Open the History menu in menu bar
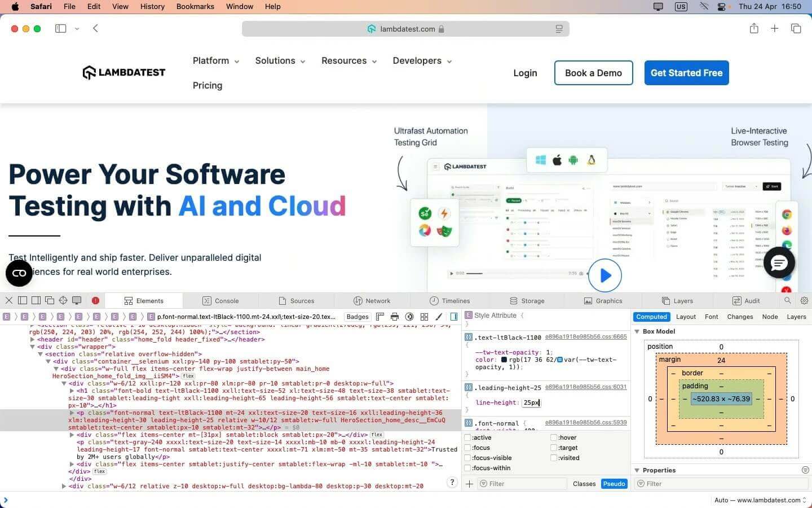 (x=152, y=6)
